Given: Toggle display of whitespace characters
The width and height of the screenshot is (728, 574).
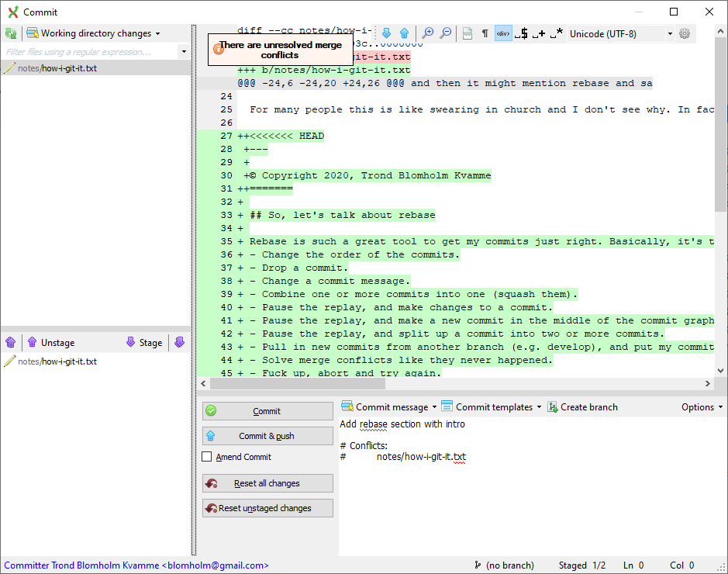Looking at the screenshot, I should pyautogui.click(x=485, y=33).
